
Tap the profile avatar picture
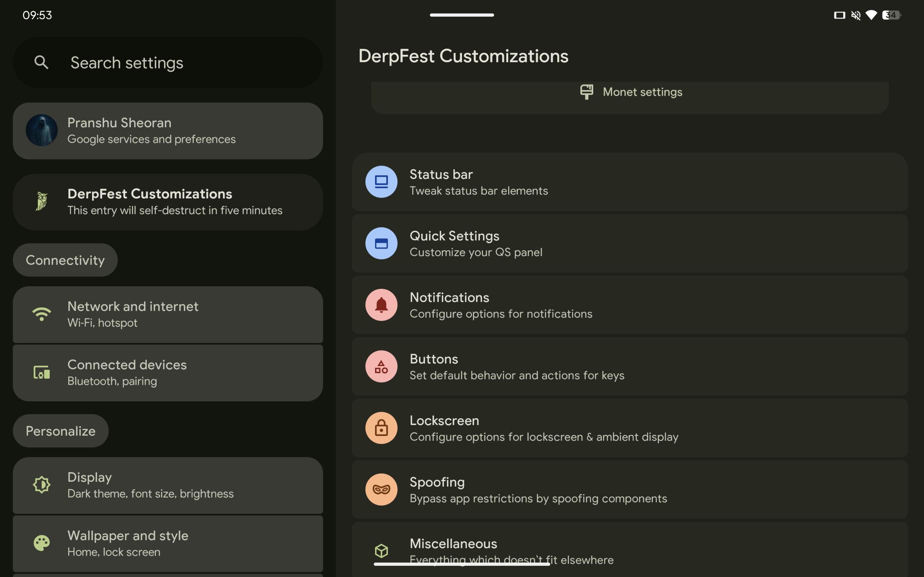point(41,131)
